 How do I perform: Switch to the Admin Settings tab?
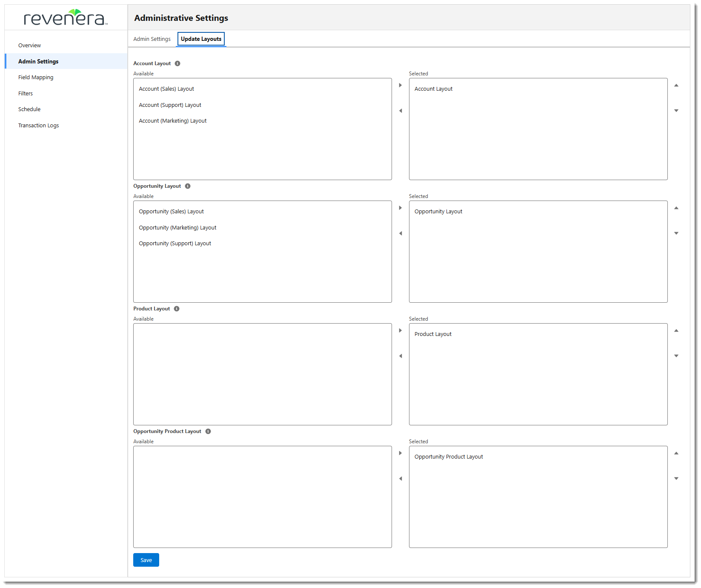point(152,39)
